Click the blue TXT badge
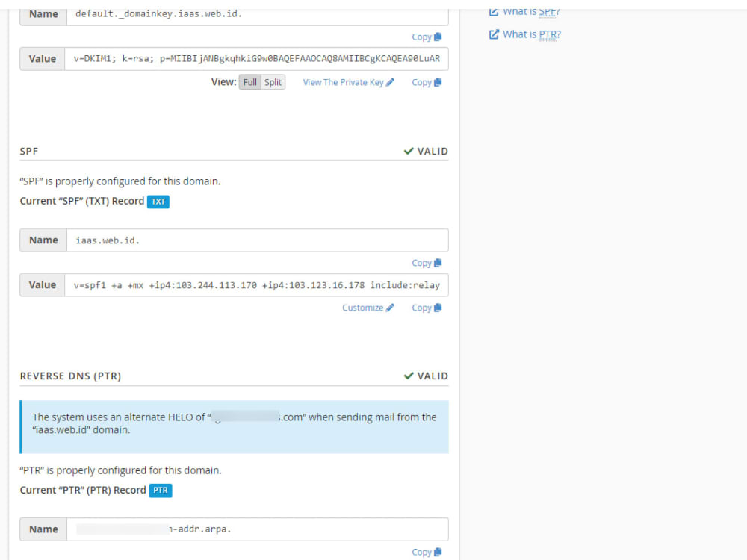 pyautogui.click(x=158, y=202)
